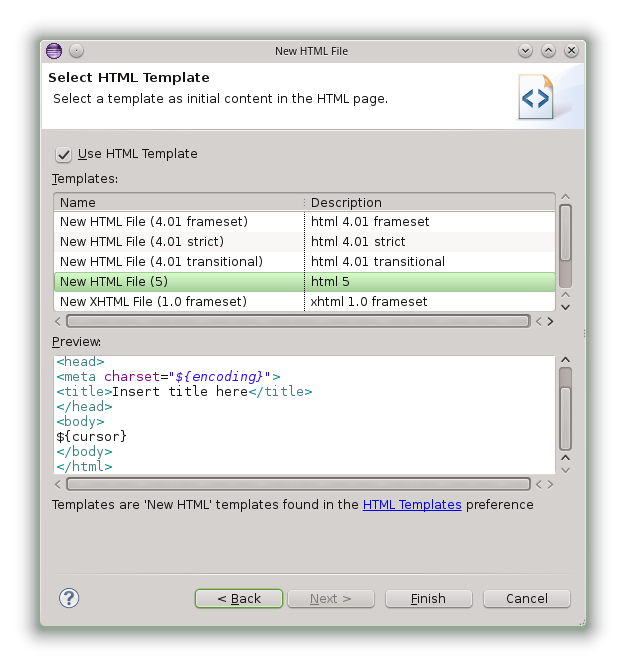Image resolution: width=626 pixels, height=666 pixels.
Task: Click the preview pane horizontal scrollbar
Action: coord(298,484)
